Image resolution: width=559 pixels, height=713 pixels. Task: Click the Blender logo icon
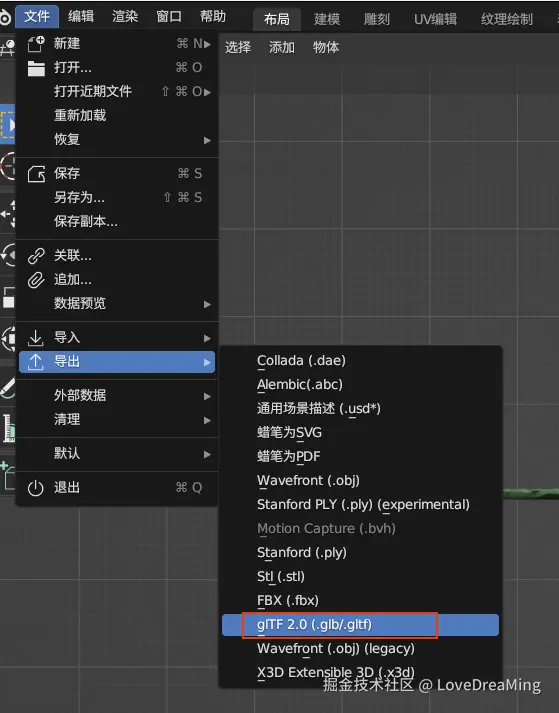pos(5,17)
